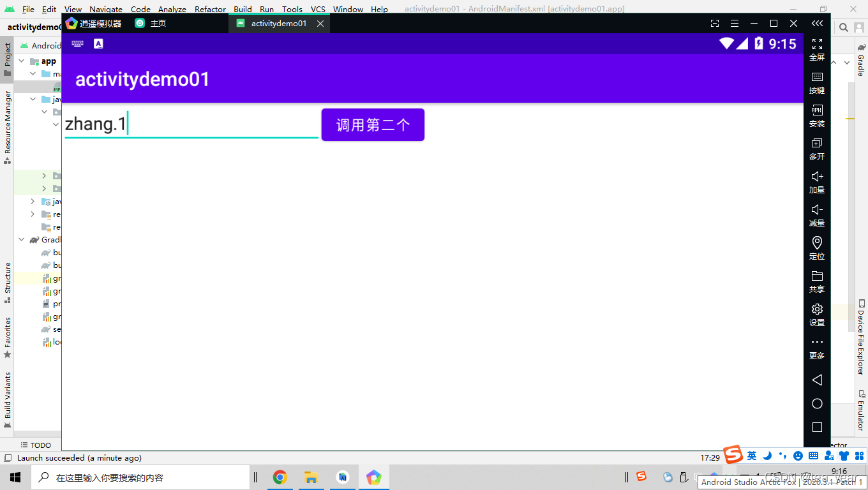
Task: Open the Device File Explorer side tab
Action: [x=861, y=337]
